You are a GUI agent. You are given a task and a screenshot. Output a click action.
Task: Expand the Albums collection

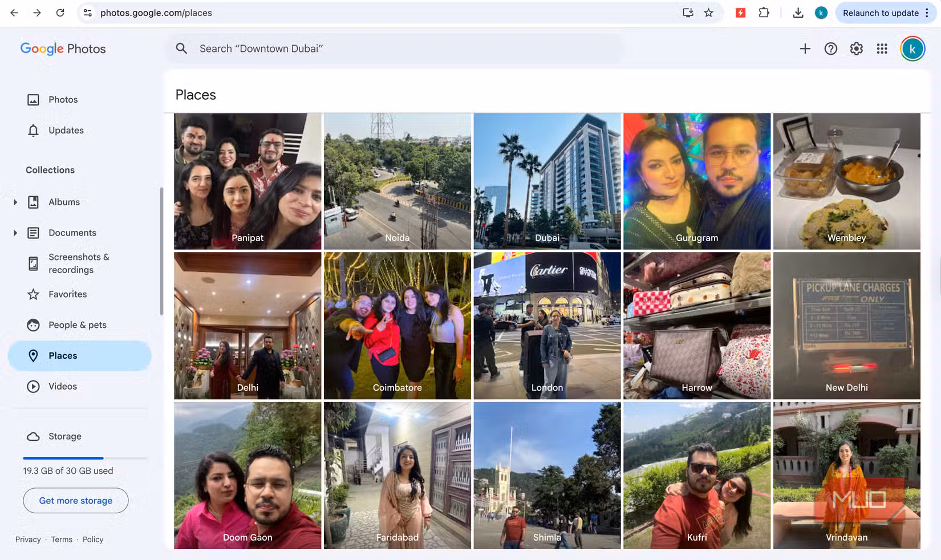click(x=14, y=201)
